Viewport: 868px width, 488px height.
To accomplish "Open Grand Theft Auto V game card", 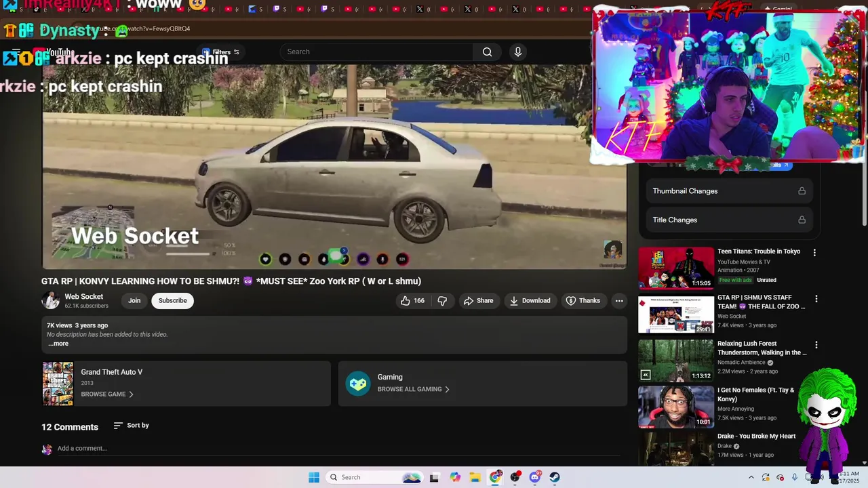I will (186, 384).
